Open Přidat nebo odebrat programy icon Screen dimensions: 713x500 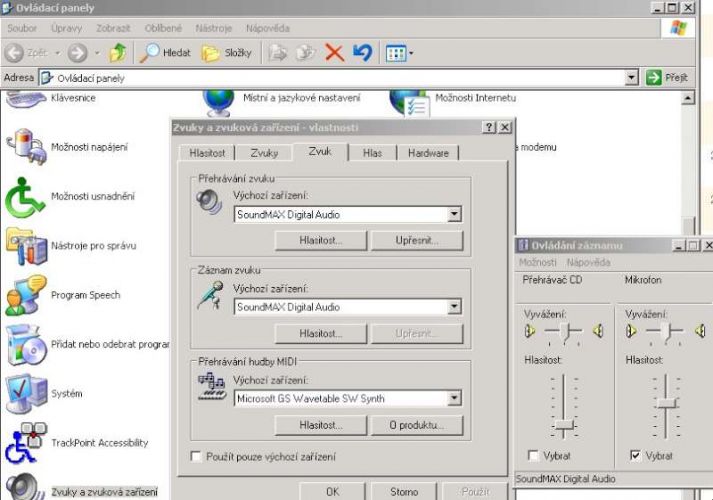(x=26, y=345)
